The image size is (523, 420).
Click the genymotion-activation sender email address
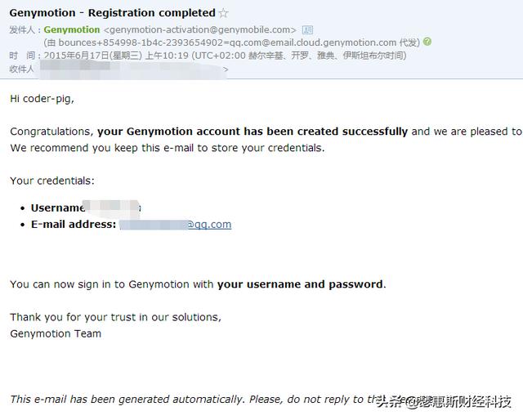point(200,30)
